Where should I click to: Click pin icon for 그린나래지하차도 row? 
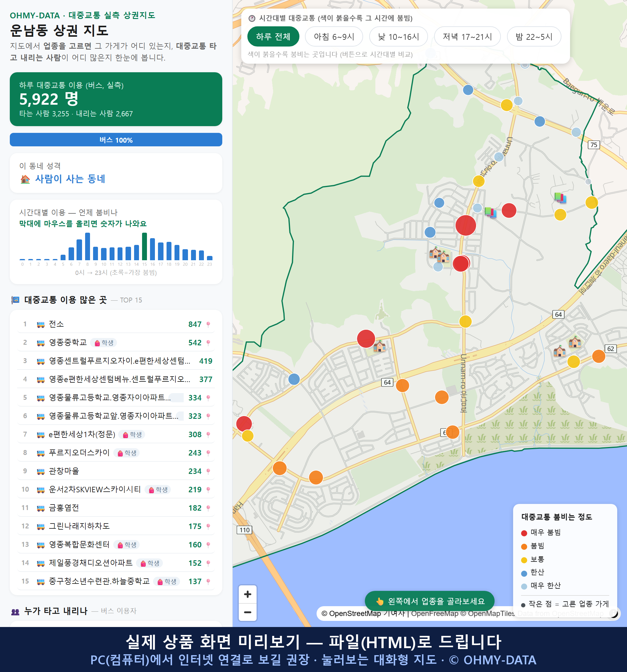[x=208, y=526]
